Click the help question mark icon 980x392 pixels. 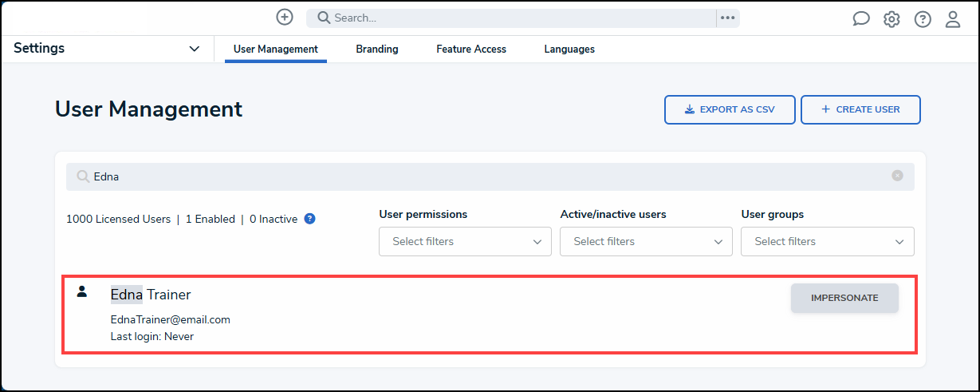pos(923,19)
